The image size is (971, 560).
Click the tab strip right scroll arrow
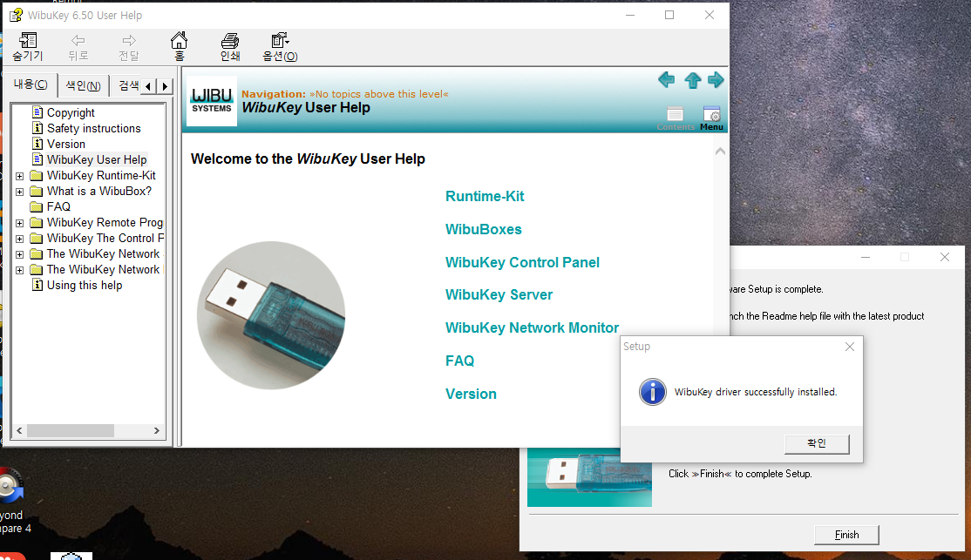(165, 86)
